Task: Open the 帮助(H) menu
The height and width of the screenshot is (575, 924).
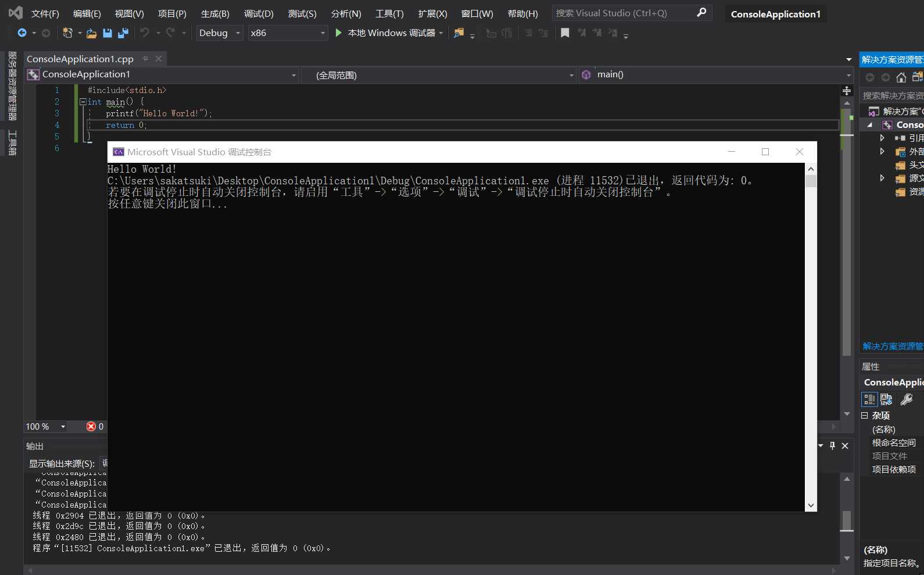Action: [x=522, y=13]
